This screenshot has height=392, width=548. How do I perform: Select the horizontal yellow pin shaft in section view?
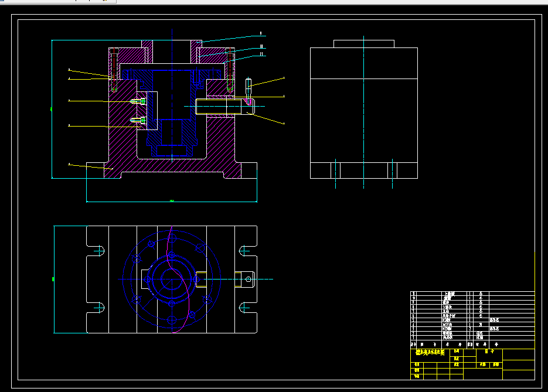(x=224, y=107)
